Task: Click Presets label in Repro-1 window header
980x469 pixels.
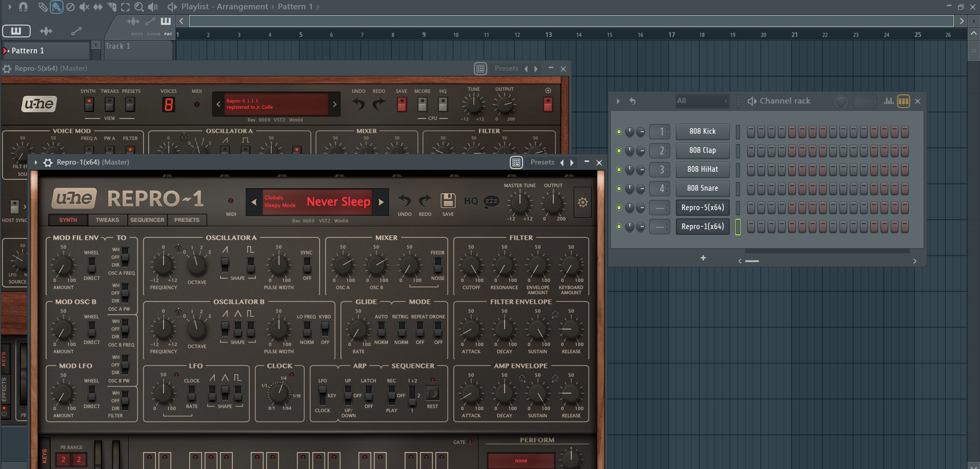Action: pyautogui.click(x=543, y=162)
